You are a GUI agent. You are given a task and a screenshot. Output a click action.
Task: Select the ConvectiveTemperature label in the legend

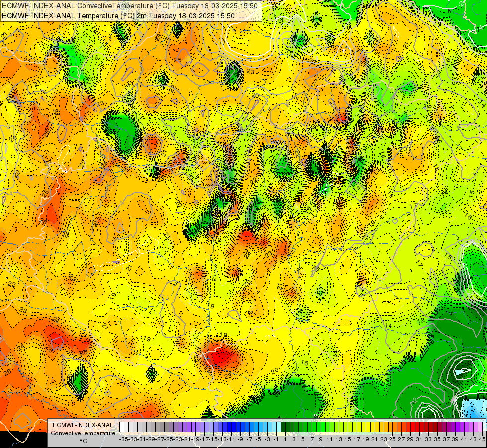tap(83, 433)
